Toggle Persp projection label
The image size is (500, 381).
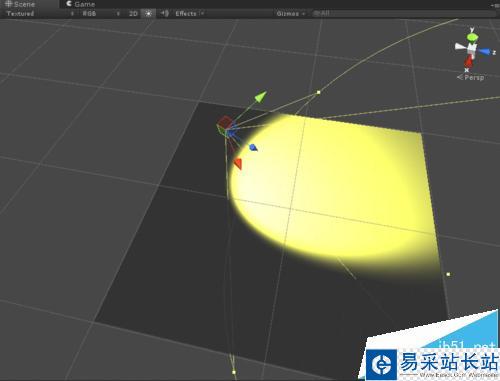(470, 77)
